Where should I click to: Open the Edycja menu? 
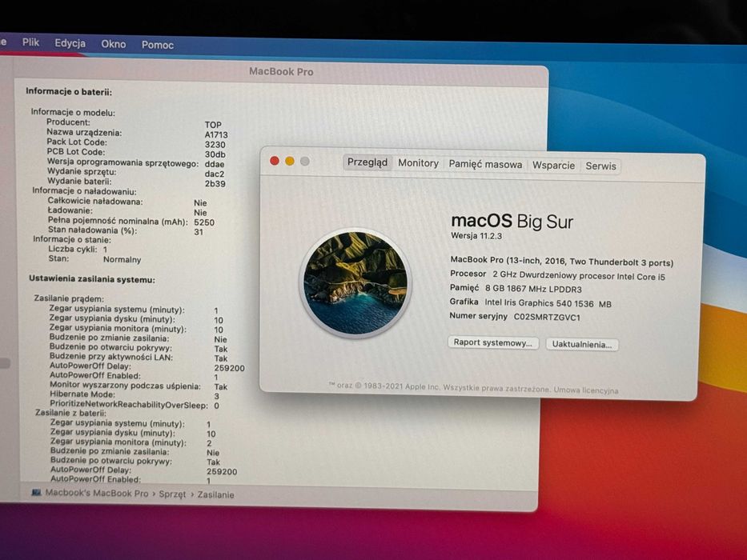coord(70,43)
